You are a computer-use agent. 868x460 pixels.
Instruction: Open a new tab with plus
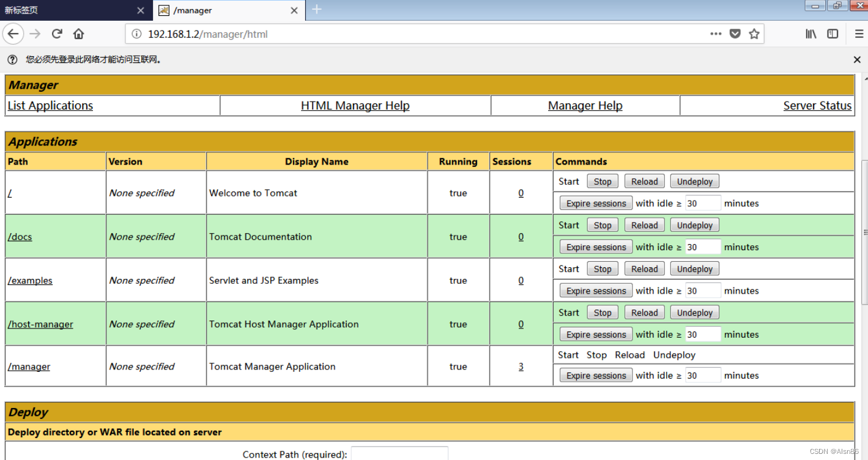[x=317, y=9]
